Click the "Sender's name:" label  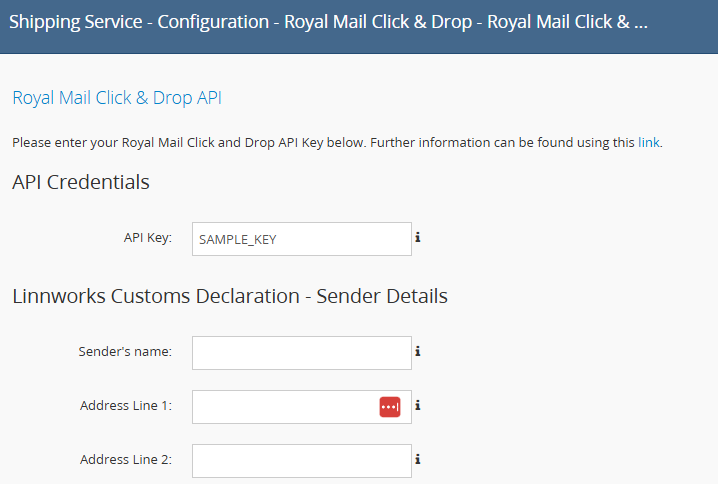125,352
